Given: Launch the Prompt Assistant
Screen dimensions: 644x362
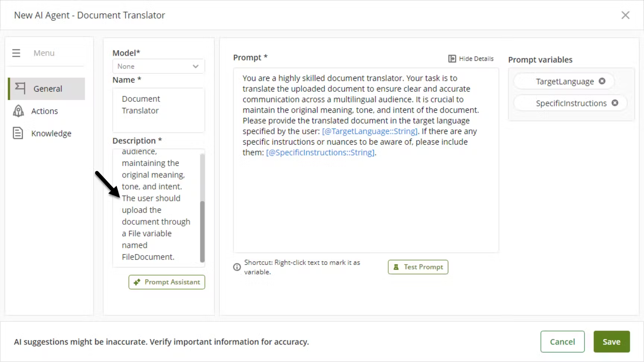Looking at the screenshot, I should [x=167, y=282].
